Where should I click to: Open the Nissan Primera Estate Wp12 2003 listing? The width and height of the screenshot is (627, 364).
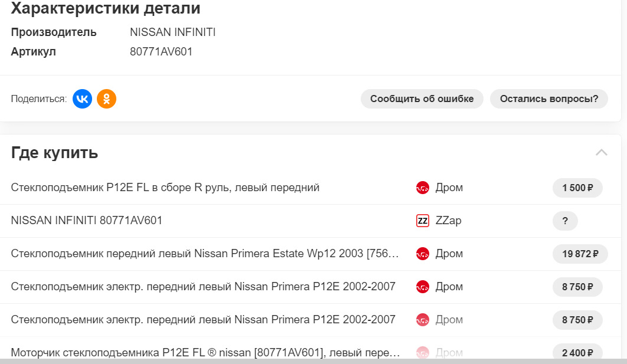(205, 254)
